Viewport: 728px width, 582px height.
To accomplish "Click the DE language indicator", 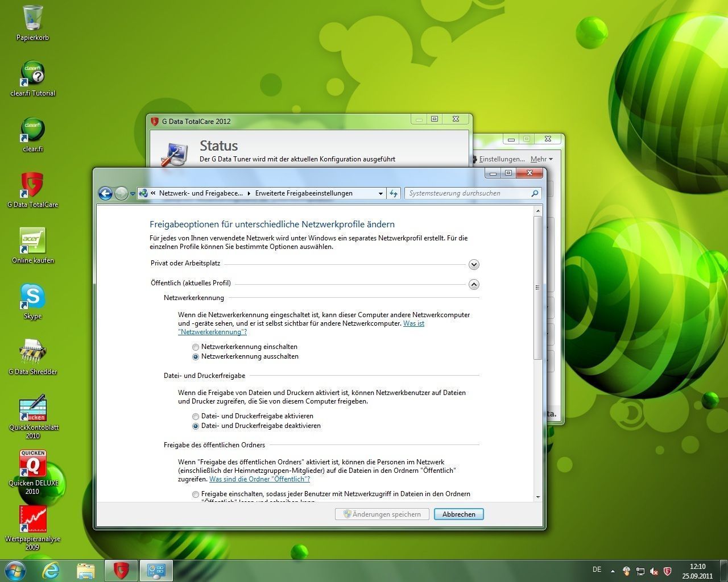I will coord(597,569).
